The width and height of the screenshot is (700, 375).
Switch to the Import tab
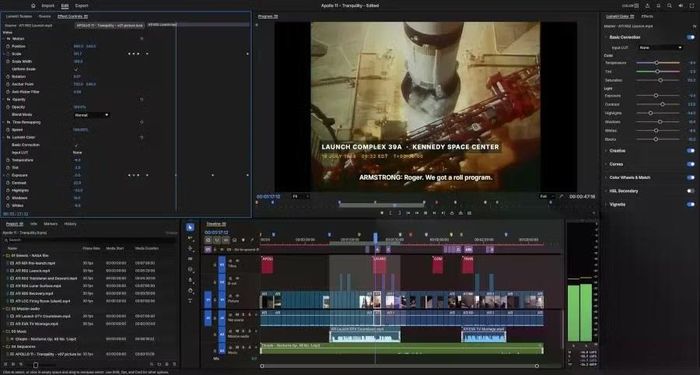[48, 6]
